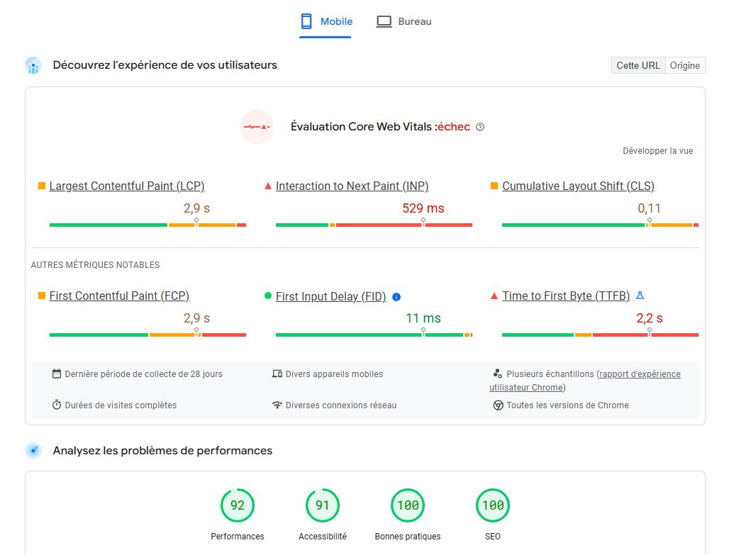Open the Cumulative Layout Shift (CLS) link
Screen dimensions: 756x555
tap(578, 186)
